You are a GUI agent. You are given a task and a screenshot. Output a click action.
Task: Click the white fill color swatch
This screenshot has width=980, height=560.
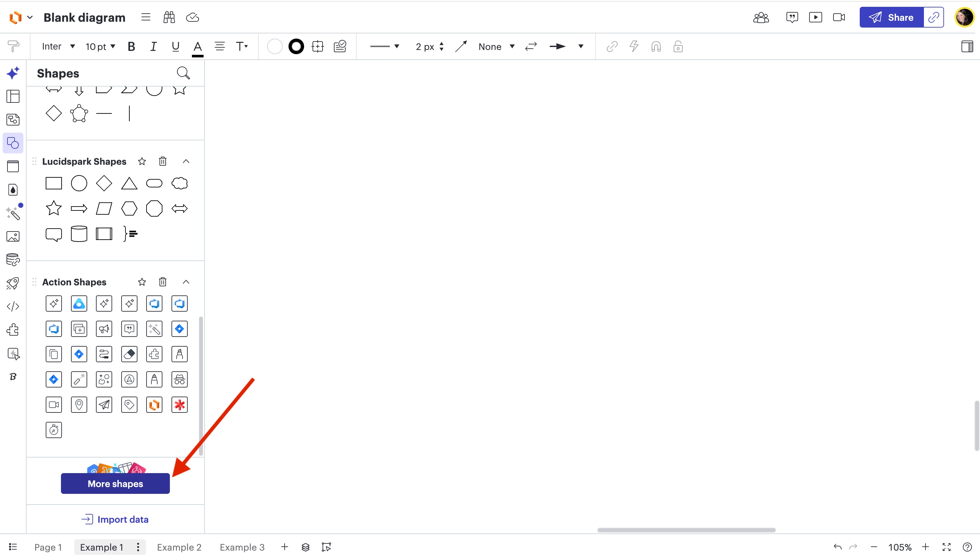[x=275, y=47]
